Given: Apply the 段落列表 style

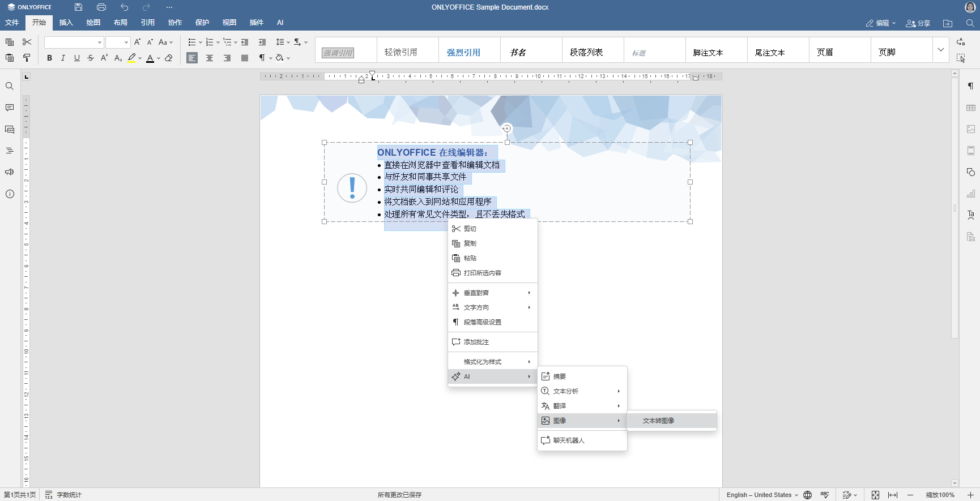Looking at the screenshot, I should [x=593, y=50].
